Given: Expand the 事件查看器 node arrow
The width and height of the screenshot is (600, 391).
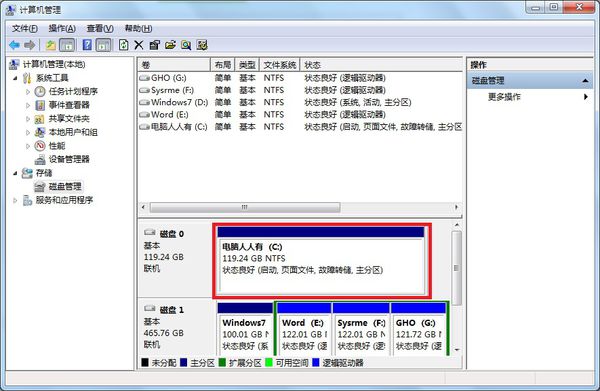Looking at the screenshot, I should (x=28, y=105).
